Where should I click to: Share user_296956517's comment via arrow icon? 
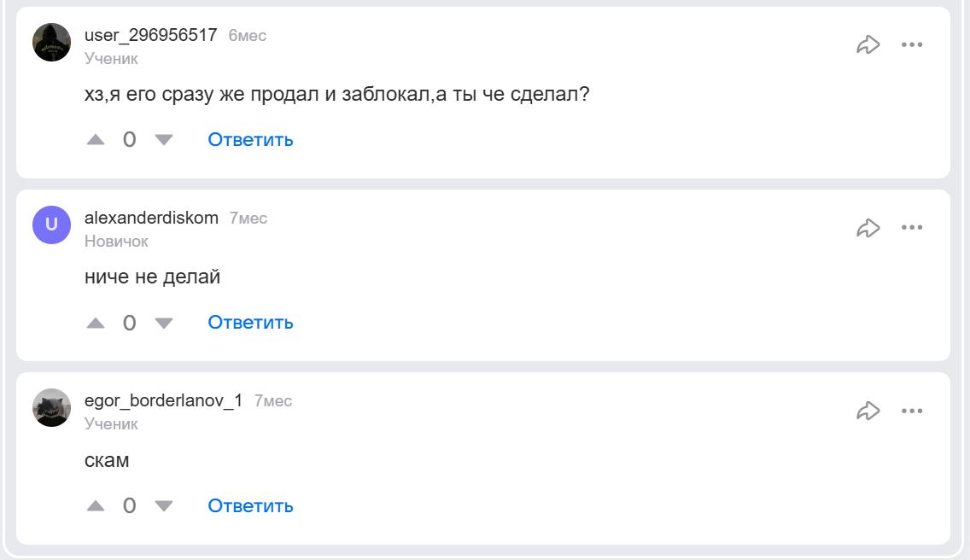coord(868,45)
